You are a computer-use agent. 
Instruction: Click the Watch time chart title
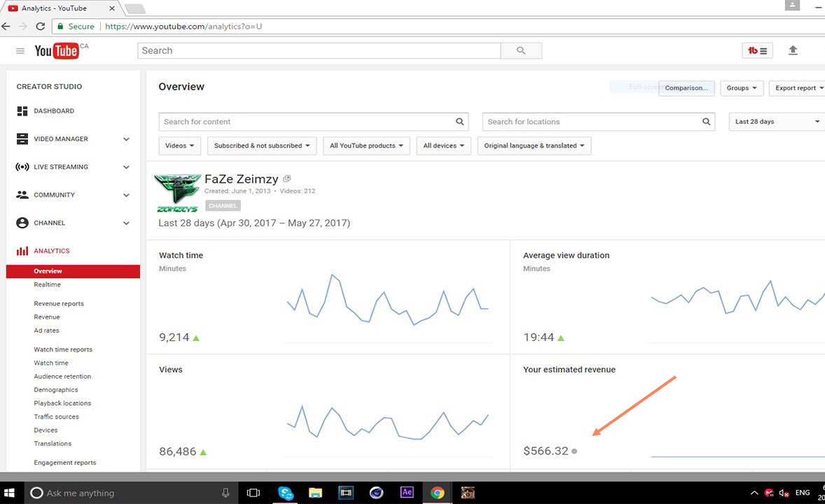pyautogui.click(x=181, y=255)
